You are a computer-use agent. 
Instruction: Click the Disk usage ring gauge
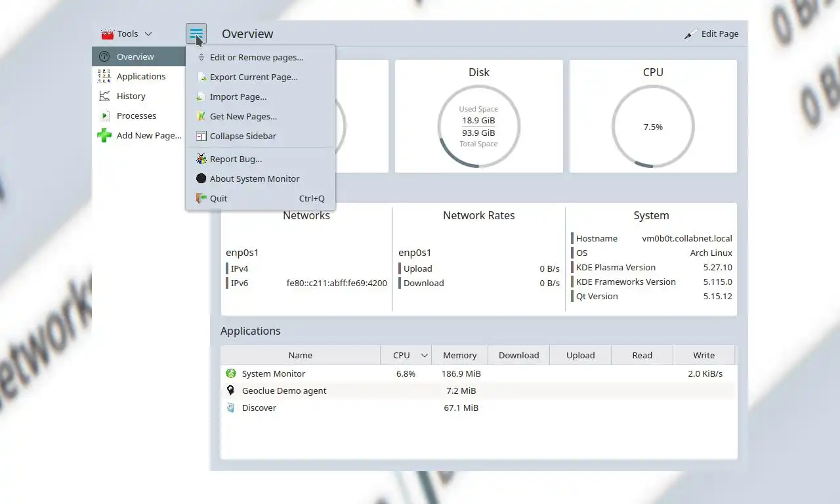tap(478, 126)
